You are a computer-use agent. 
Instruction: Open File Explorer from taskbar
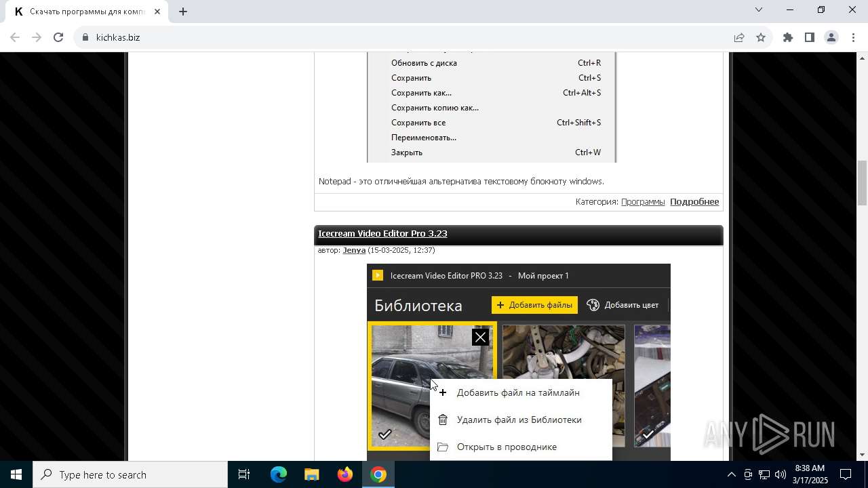(x=311, y=474)
